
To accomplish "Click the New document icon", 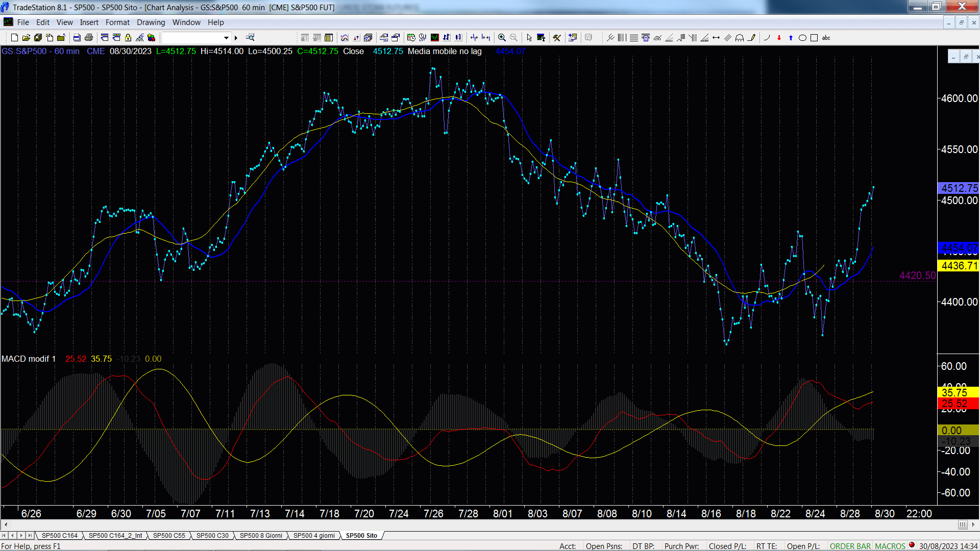I will [14, 37].
